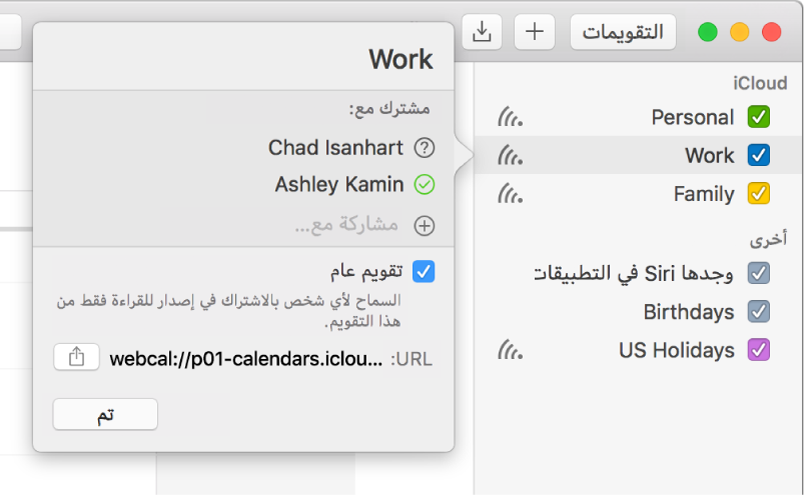806x497 pixels.
Task: Click the plus button to add event
Action: point(535,32)
